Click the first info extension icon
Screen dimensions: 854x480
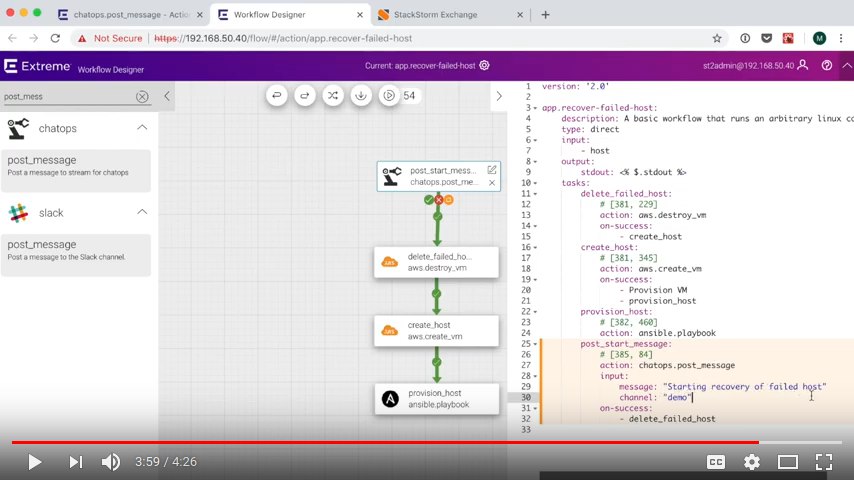[745, 38]
